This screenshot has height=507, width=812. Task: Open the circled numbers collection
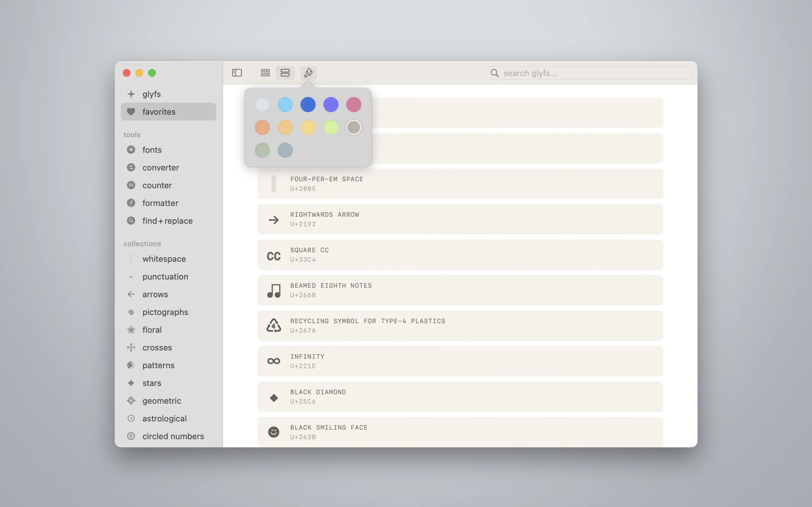click(173, 436)
